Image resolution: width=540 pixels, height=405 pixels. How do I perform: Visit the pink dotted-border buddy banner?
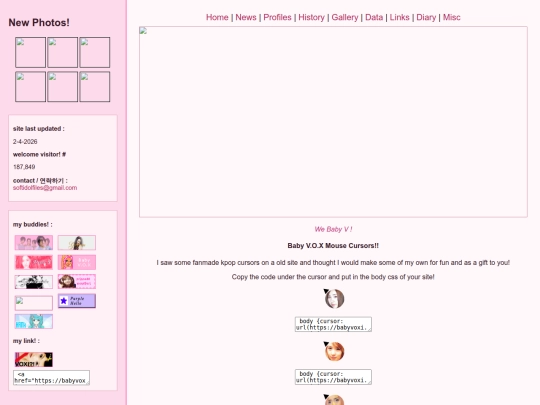click(x=77, y=281)
